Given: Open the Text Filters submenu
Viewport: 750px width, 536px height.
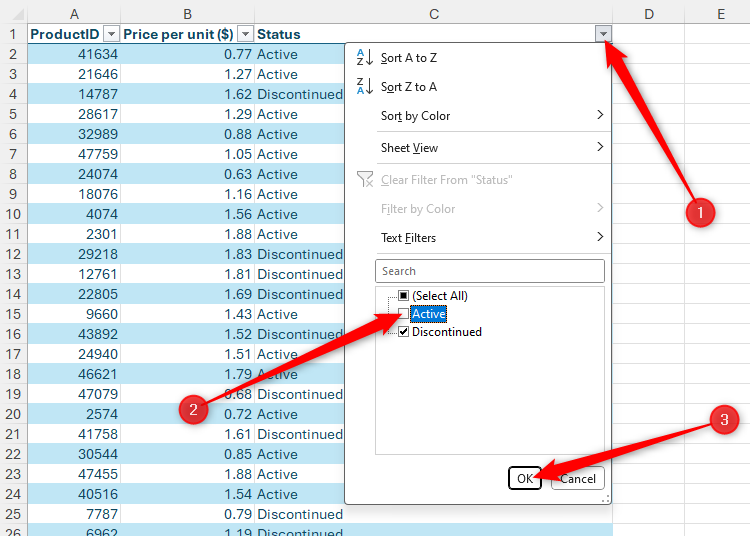Looking at the screenshot, I should click(599, 238).
